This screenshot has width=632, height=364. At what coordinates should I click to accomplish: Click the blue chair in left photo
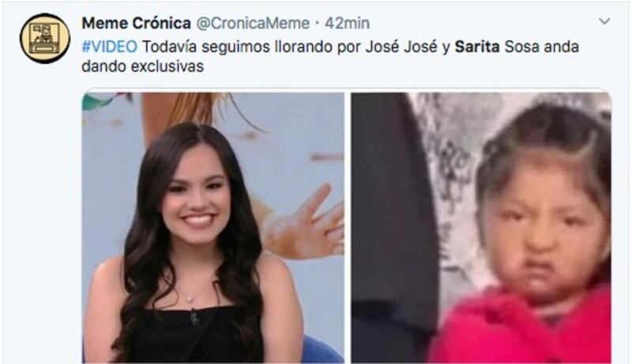tap(321, 349)
